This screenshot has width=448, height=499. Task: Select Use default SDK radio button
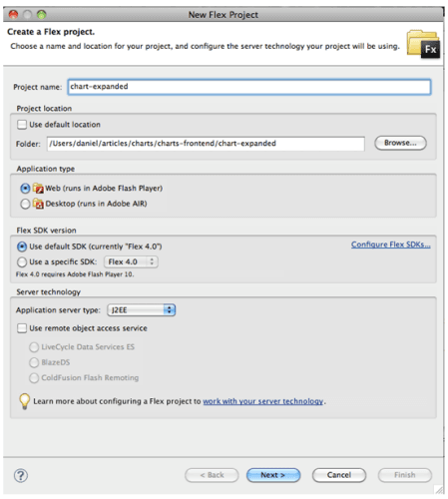click(x=22, y=247)
